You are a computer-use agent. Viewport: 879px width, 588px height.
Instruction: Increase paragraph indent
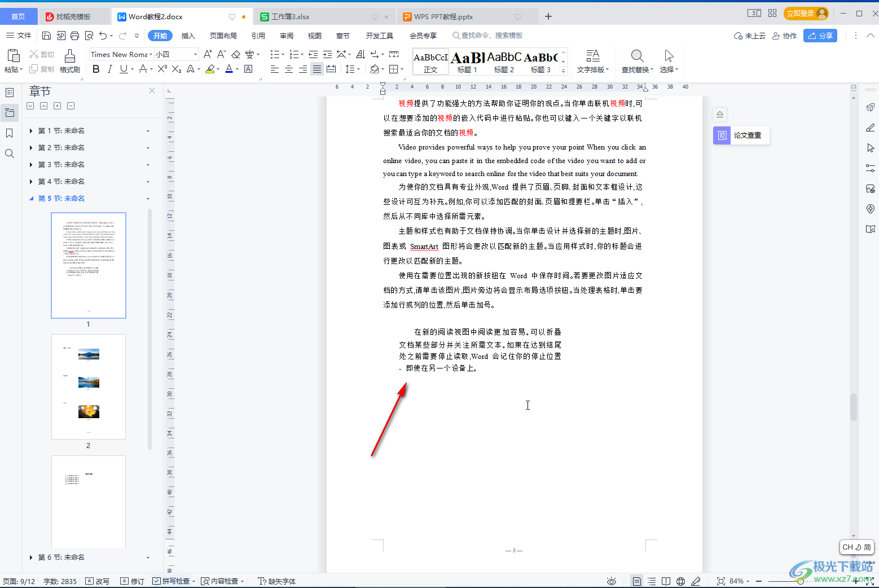tap(327, 54)
